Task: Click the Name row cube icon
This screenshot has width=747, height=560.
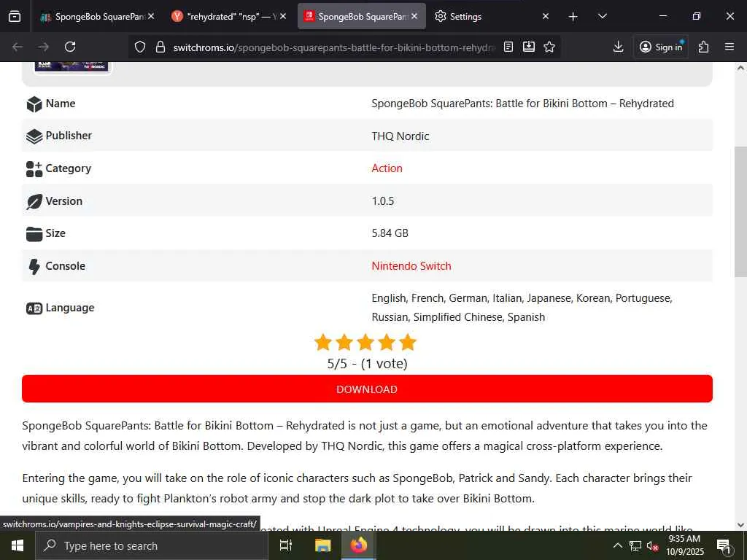Action: [34, 104]
